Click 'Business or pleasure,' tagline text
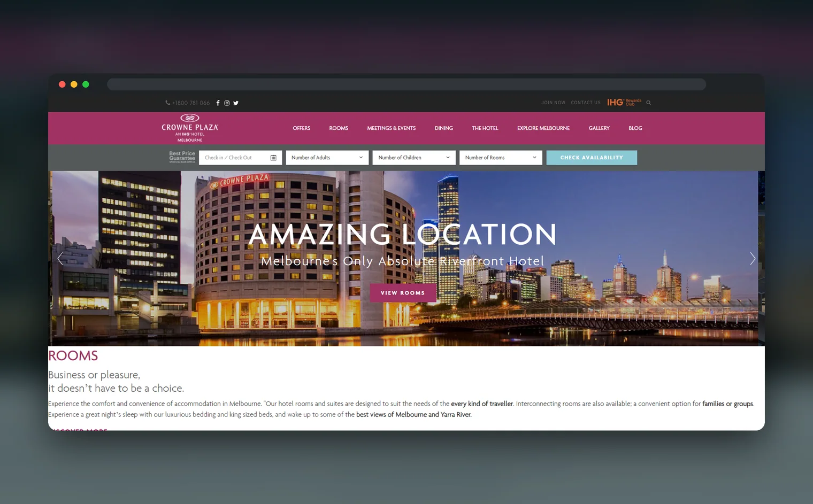This screenshot has height=504, width=813. (x=94, y=375)
